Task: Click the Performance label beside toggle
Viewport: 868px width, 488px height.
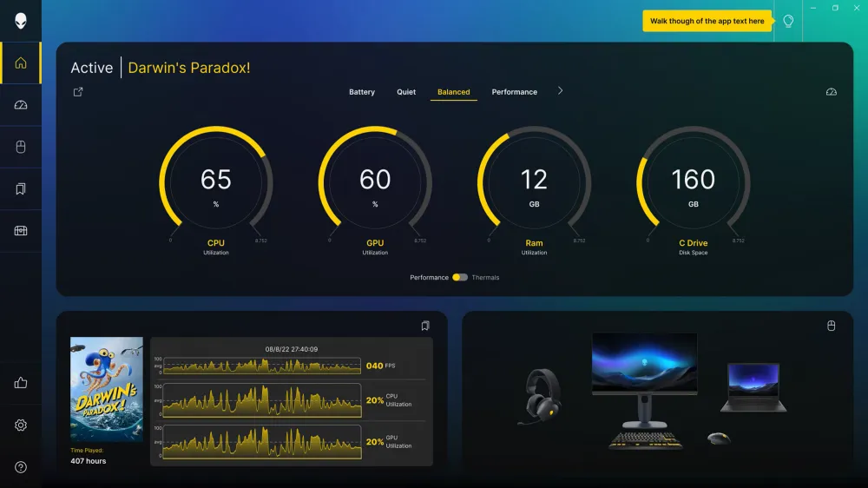Action: click(429, 278)
